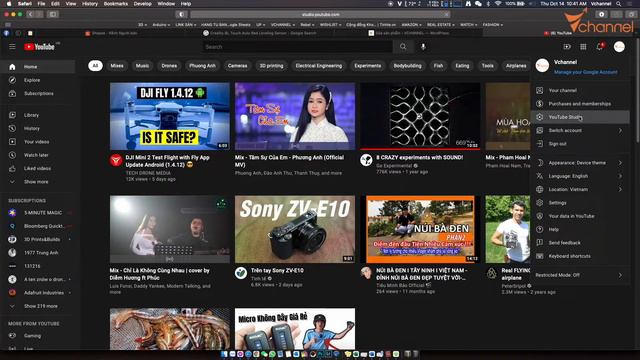This screenshot has height=360, width=640.
Task: Select the Drones filter chip
Action: (x=169, y=66)
